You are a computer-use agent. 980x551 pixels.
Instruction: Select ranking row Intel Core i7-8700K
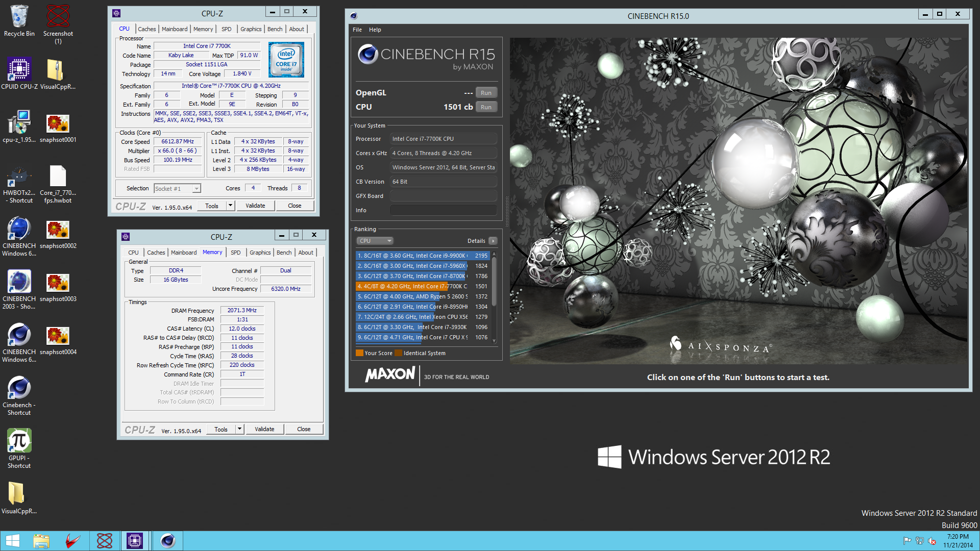(423, 276)
